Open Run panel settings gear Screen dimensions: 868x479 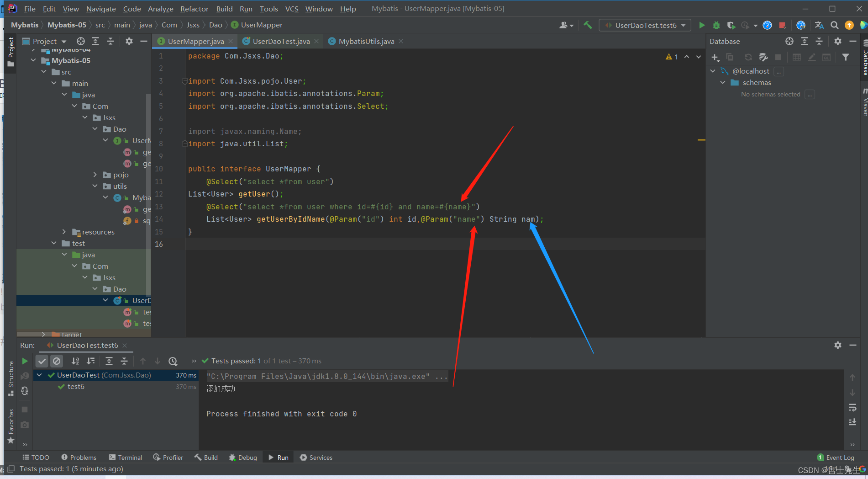point(837,345)
